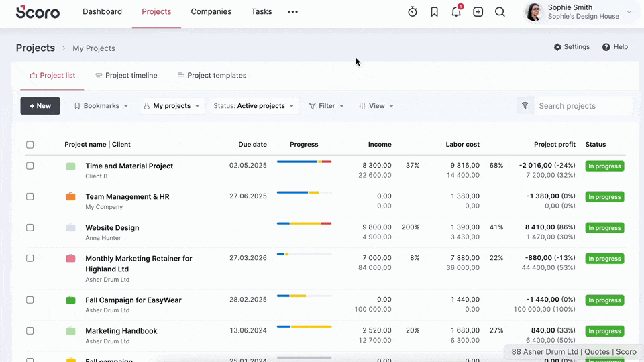Click the quick add plus icon
644x362 pixels.
(x=478, y=12)
